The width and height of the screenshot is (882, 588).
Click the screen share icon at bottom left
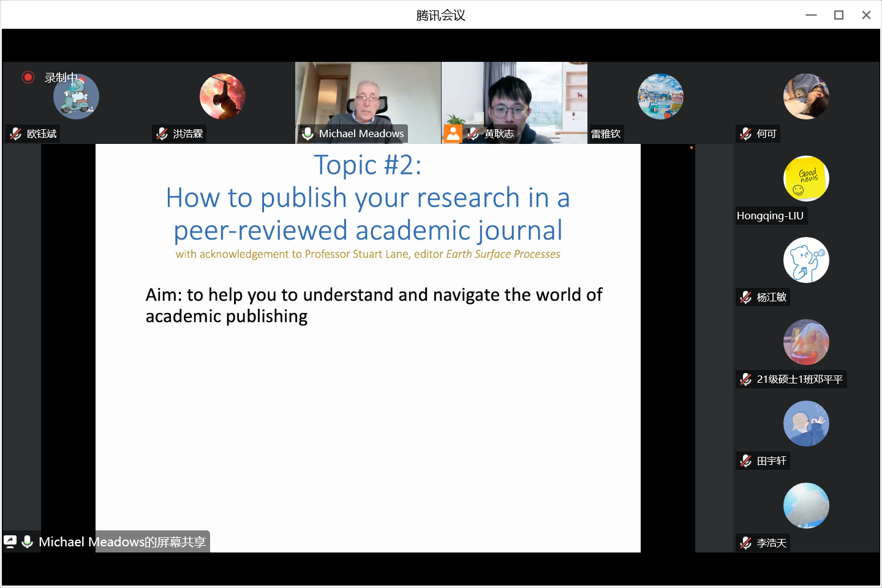pos(10,541)
